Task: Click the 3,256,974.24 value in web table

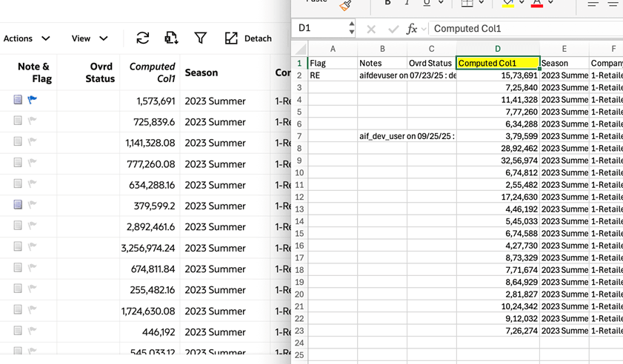Action: click(148, 248)
